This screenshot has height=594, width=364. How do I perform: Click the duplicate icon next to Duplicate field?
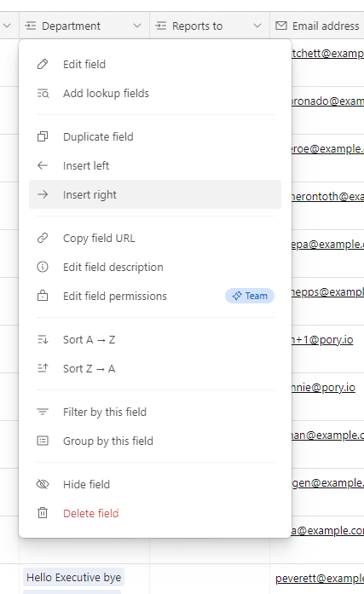(x=43, y=136)
